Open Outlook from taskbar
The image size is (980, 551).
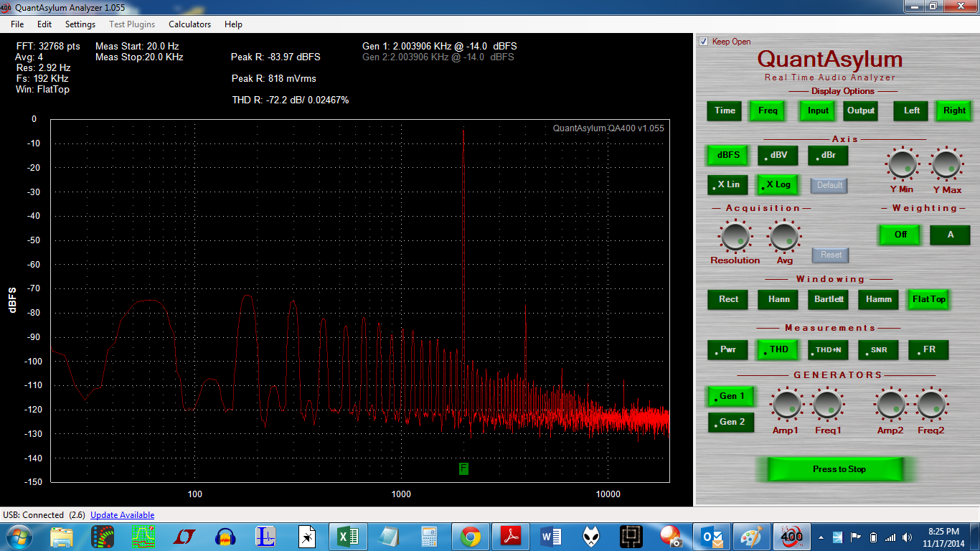(x=710, y=537)
